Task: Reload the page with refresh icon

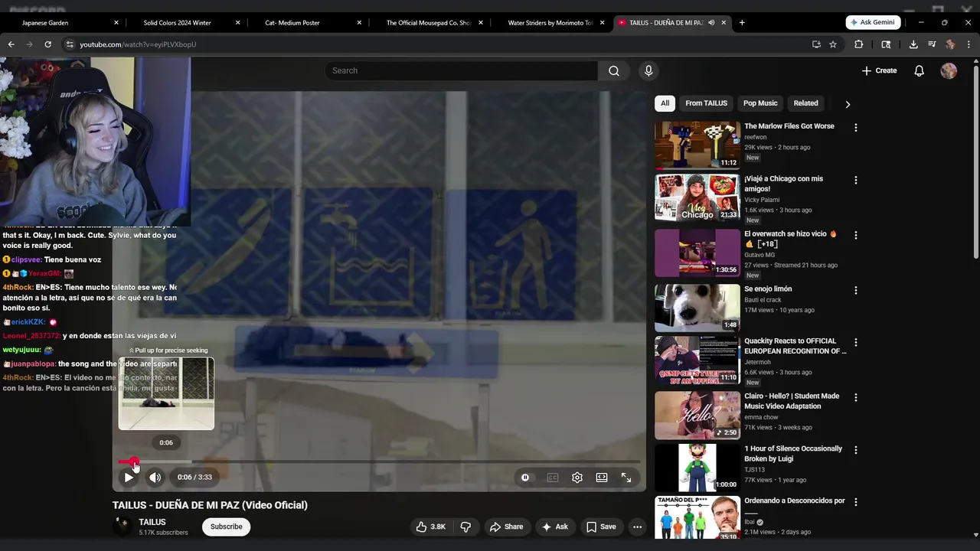Action: (47, 44)
